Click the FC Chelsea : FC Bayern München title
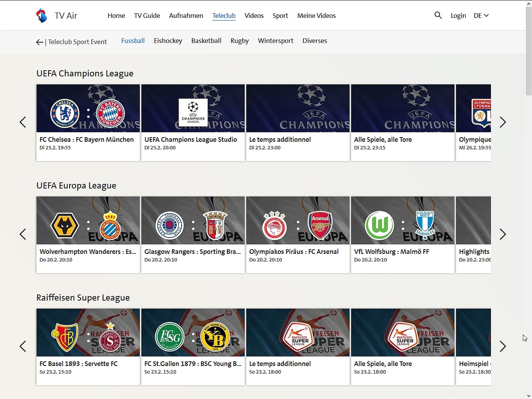Viewport: 532px width, 399px height. [87, 139]
